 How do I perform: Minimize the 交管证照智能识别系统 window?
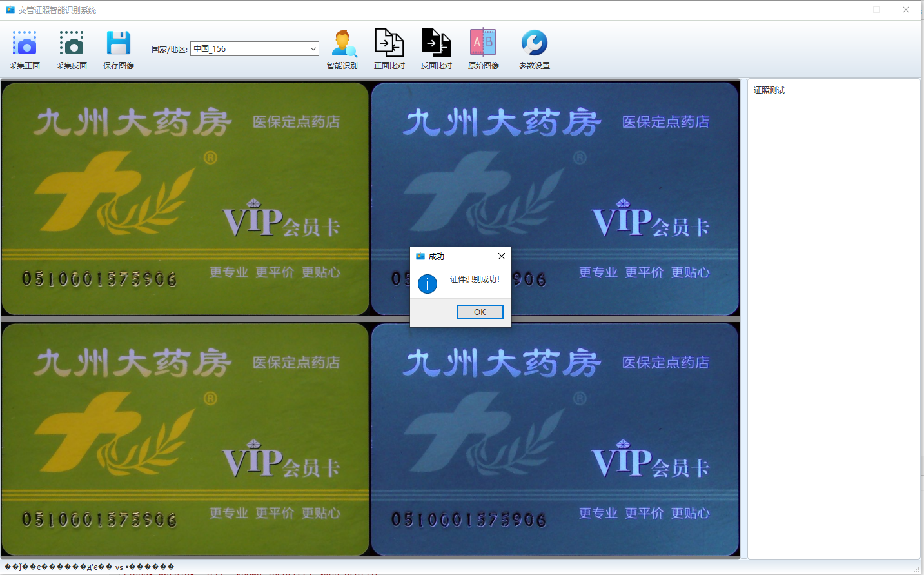(x=847, y=10)
